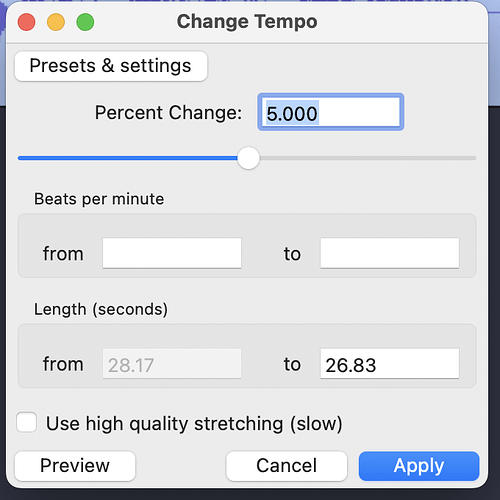Click the Change Tempo title bar text
The width and height of the screenshot is (500, 500).
(247, 22)
